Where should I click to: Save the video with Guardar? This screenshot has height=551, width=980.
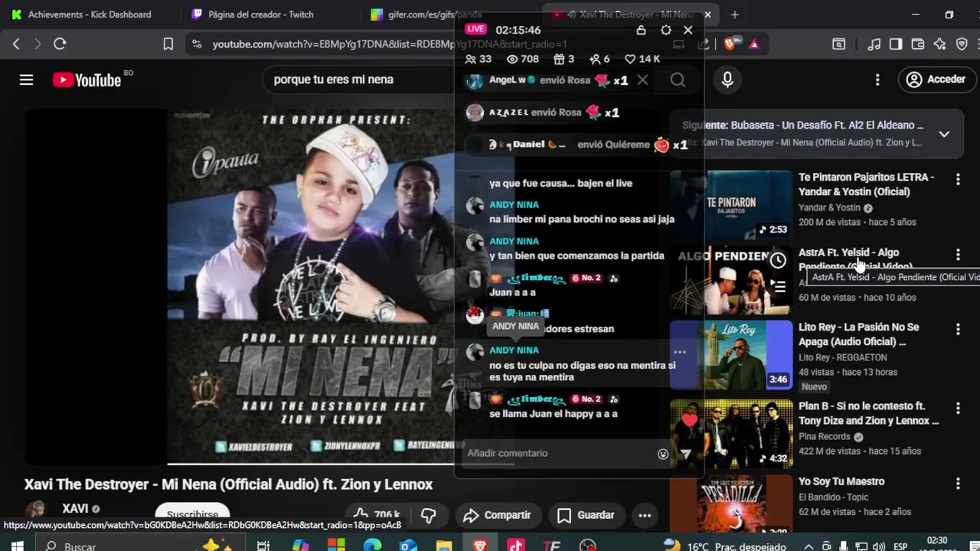coord(586,515)
